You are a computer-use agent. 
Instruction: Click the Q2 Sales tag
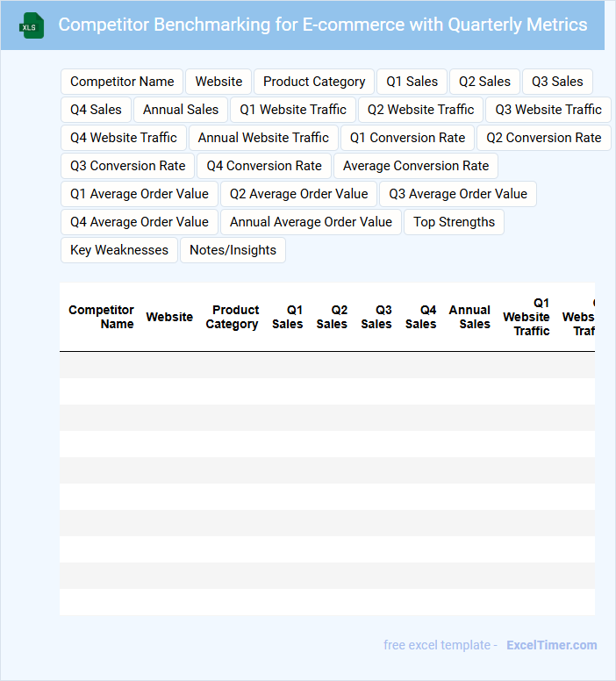pyautogui.click(x=484, y=82)
